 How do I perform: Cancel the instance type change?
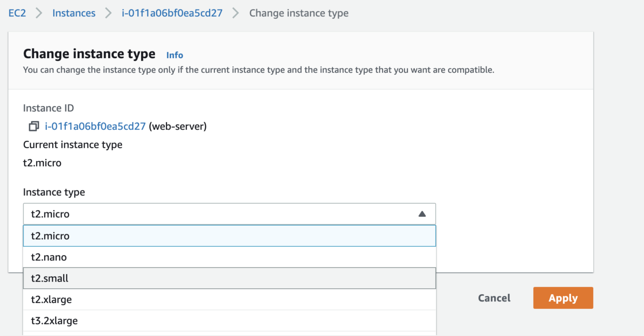pyautogui.click(x=494, y=298)
